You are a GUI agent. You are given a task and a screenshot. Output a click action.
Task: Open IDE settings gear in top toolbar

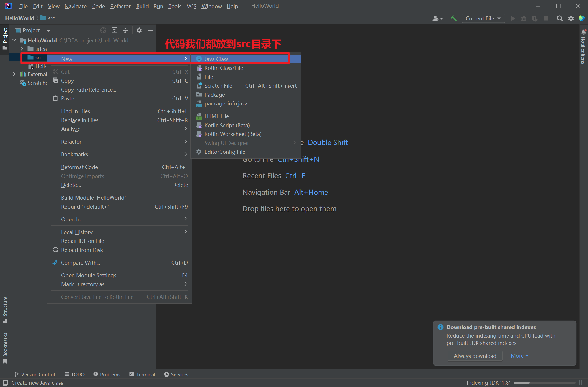click(x=571, y=18)
